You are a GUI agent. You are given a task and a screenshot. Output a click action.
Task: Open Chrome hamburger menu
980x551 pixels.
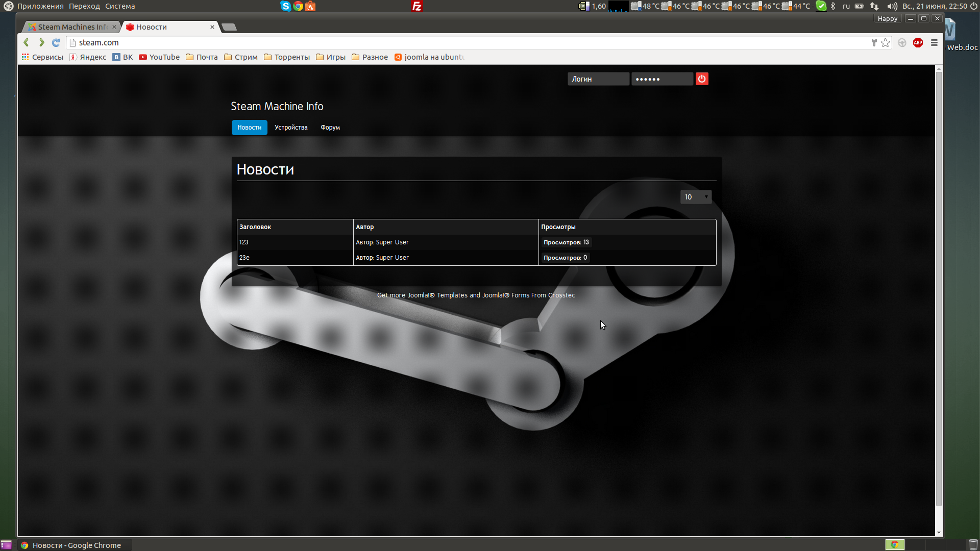(x=934, y=43)
